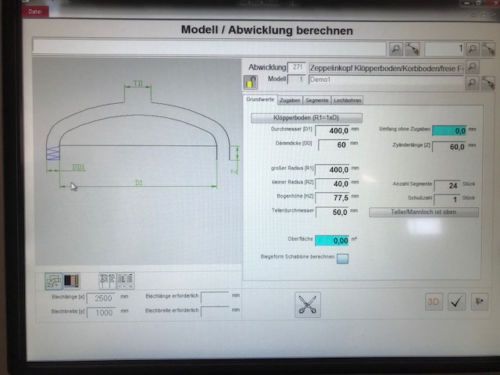This screenshot has height=375, width=500.
Task: Switch to the Grundwerte tab
Action: point(260,100)
